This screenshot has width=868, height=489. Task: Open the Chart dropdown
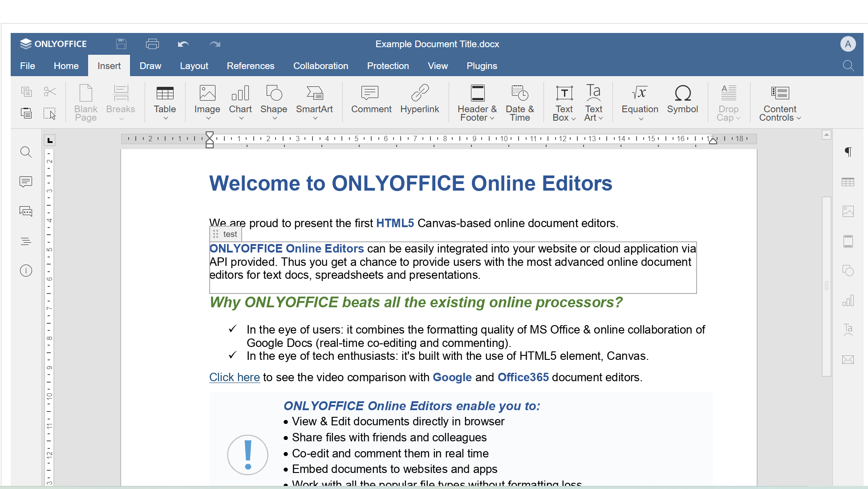pos(240,103)
